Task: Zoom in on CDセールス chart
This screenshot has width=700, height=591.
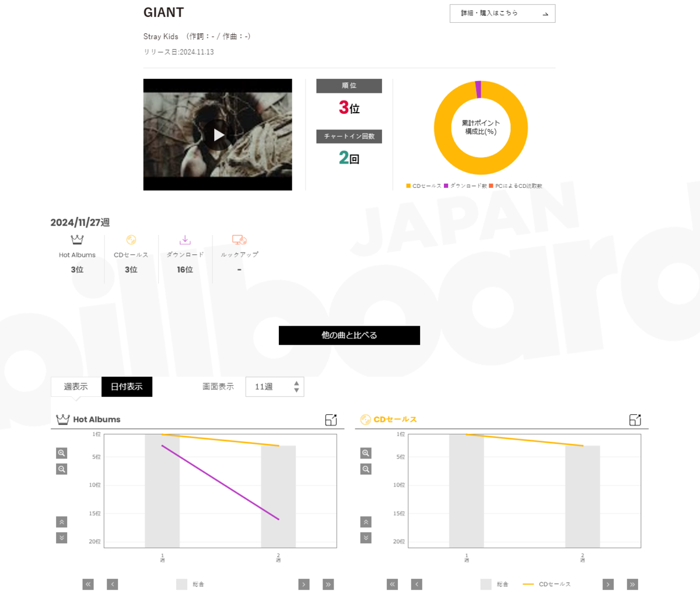Action: click(366, 453)
